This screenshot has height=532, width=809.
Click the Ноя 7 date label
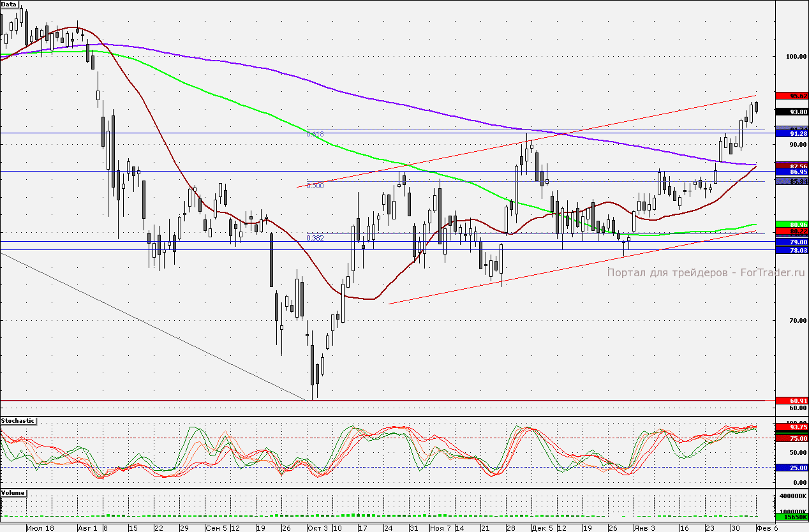click(440, 528)
